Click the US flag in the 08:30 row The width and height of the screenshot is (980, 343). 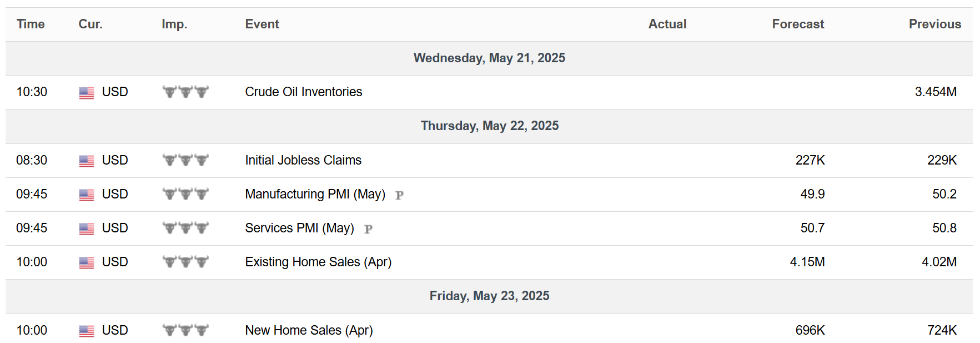[x=87, y=161]
